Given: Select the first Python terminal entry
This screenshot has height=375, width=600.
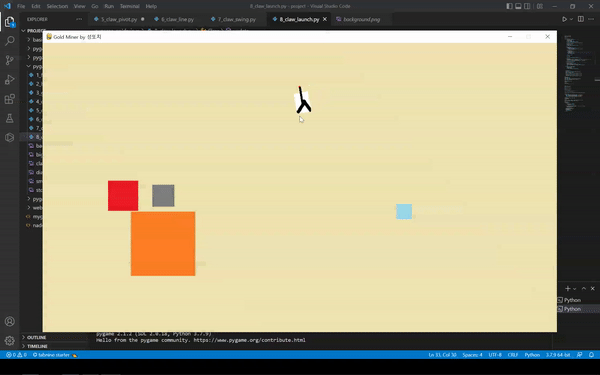Looking at the screenshot, I should (572, 300).
